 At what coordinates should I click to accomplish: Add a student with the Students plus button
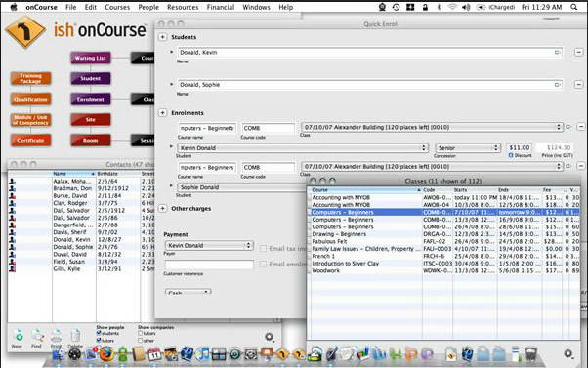click(x=162, y=37)
